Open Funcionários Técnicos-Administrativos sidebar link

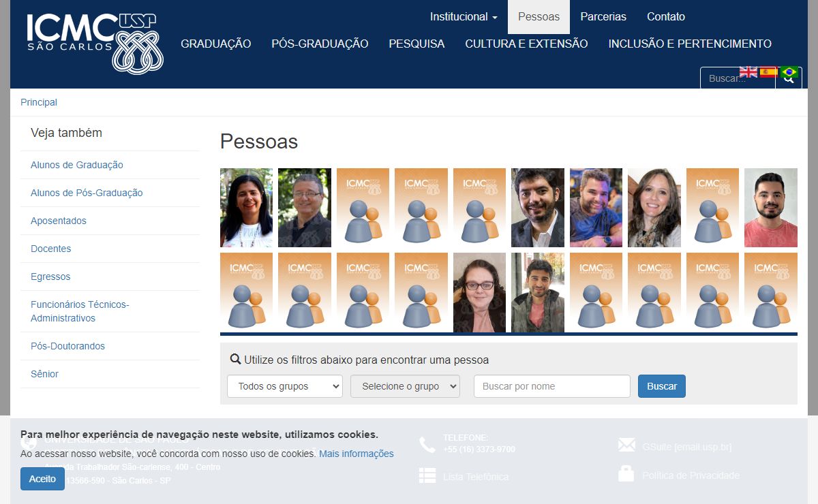[80, 311]
